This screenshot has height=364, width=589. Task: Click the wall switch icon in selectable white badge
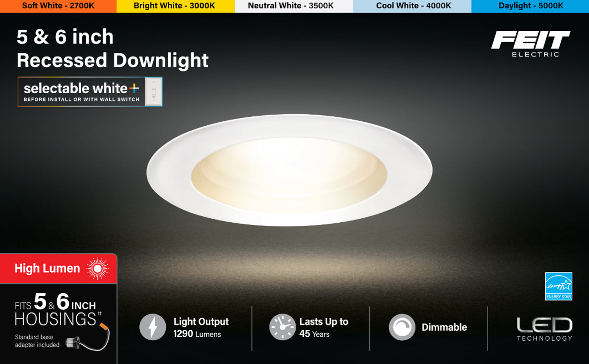click(x=154, y=92)
